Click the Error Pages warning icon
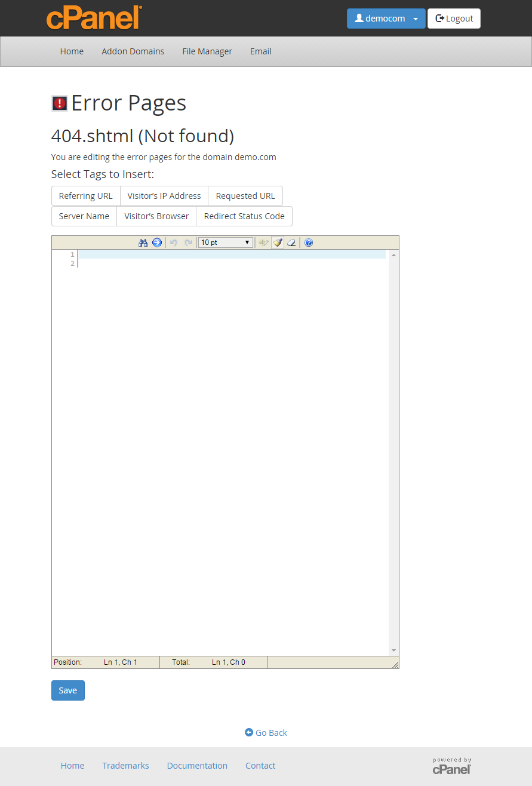 tap(59, 103)
